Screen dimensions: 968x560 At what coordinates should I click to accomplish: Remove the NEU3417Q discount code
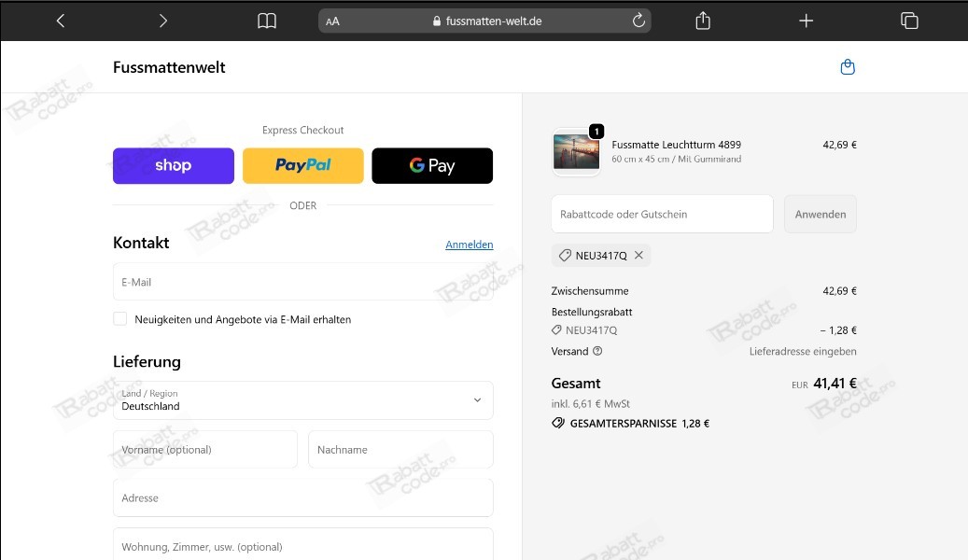[640, 254]
